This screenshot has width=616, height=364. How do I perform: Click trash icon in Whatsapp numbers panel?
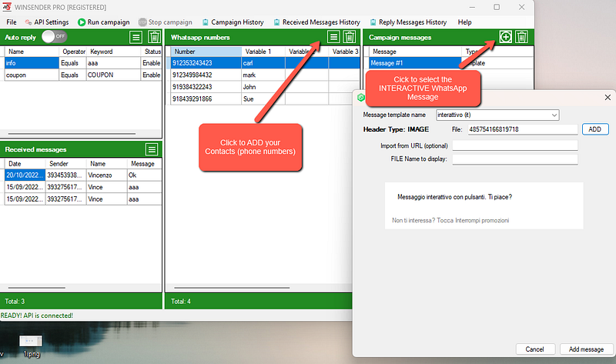350,37
